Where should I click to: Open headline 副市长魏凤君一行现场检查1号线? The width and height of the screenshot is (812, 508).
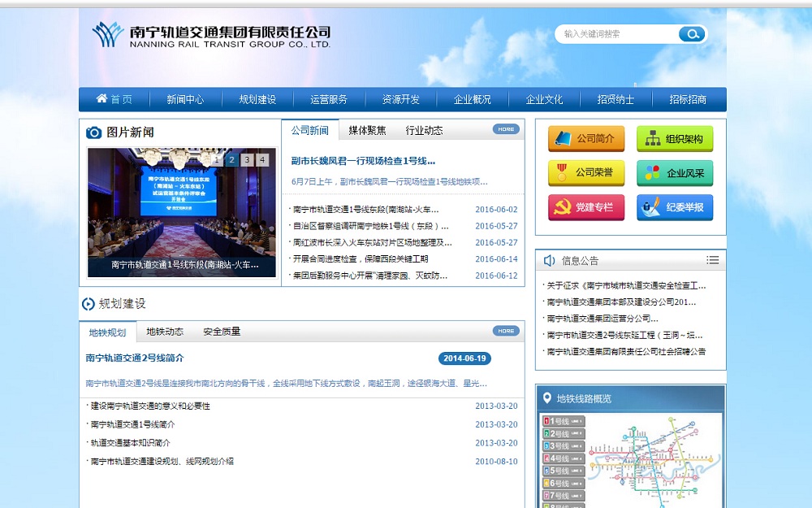coord(363,161)
